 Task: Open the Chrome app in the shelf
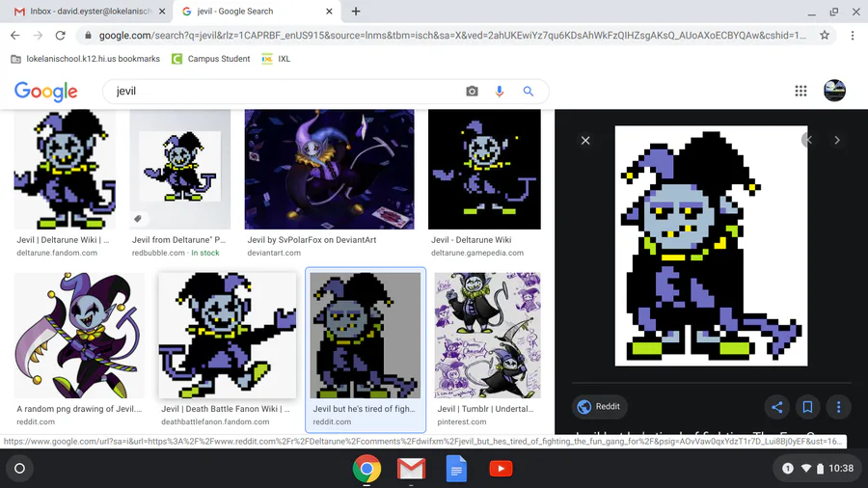click(x=366, y=469)
